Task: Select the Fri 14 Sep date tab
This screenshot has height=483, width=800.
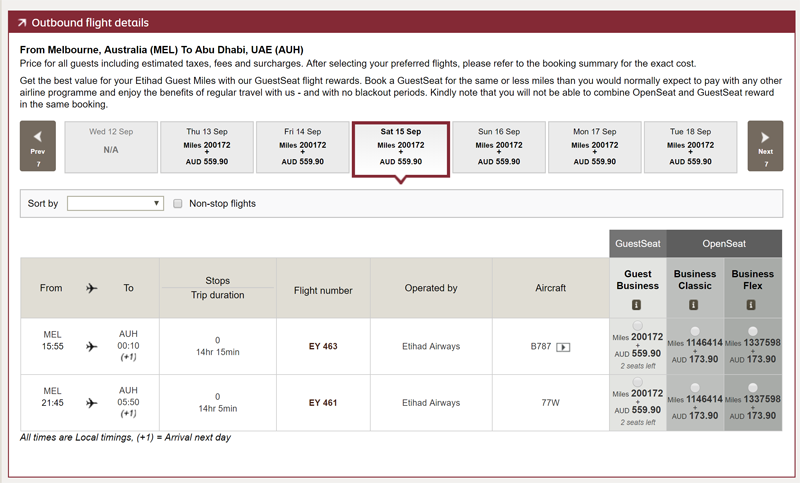Action: pyautogui.click(x=303, y=147)
